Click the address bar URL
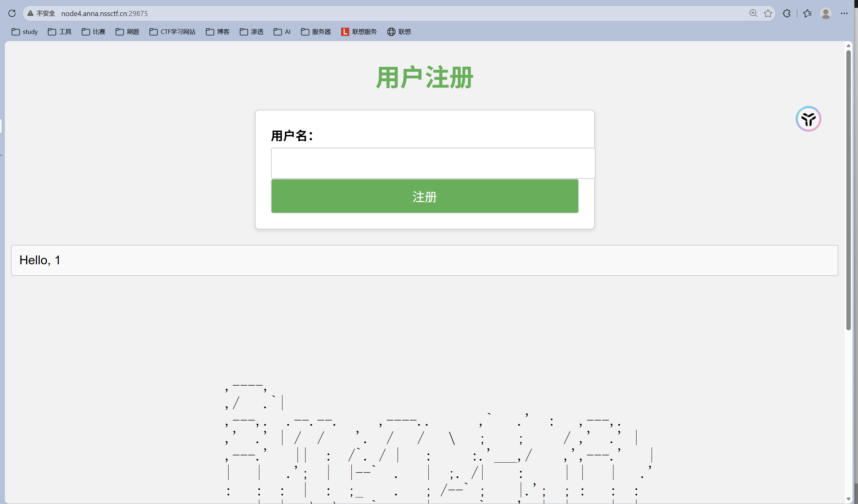 104,13
